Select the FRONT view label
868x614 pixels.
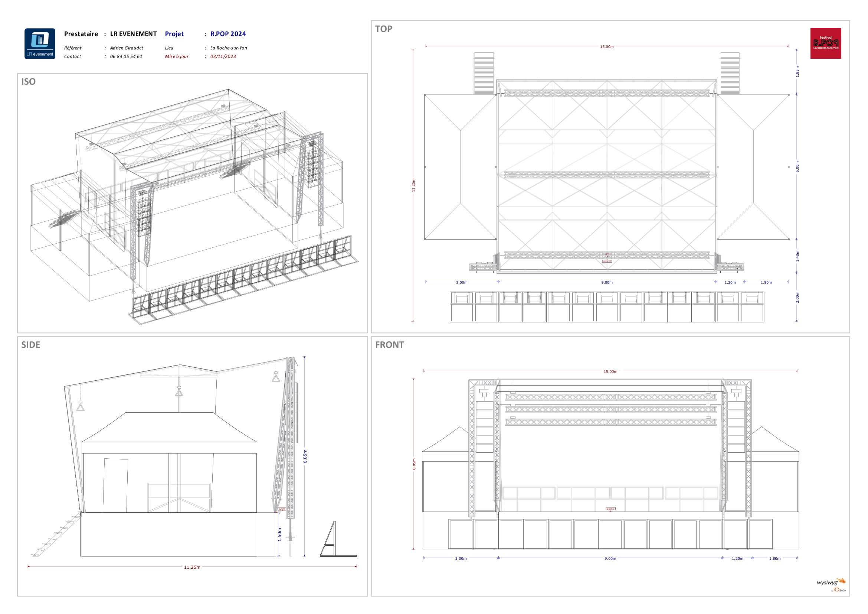389,345
